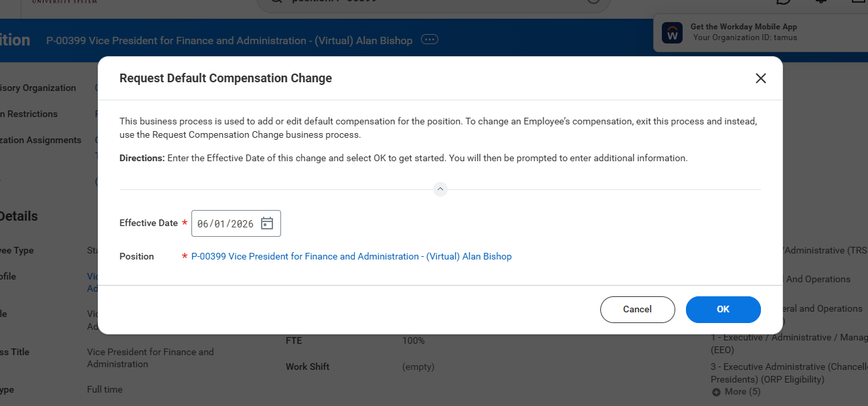This screenshot has height=406, width=868.
Task: Click the Get the Workday Mobile App banner
Action: (744, 27)
